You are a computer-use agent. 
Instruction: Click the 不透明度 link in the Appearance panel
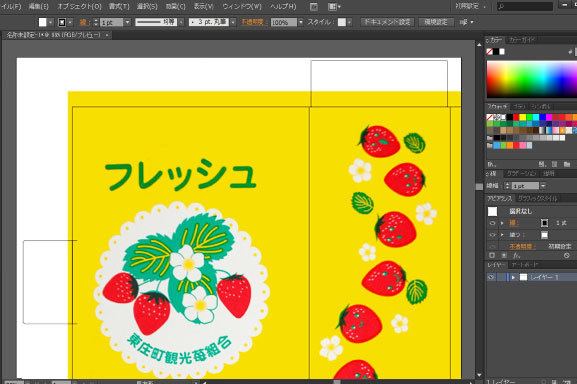[522, 246]
